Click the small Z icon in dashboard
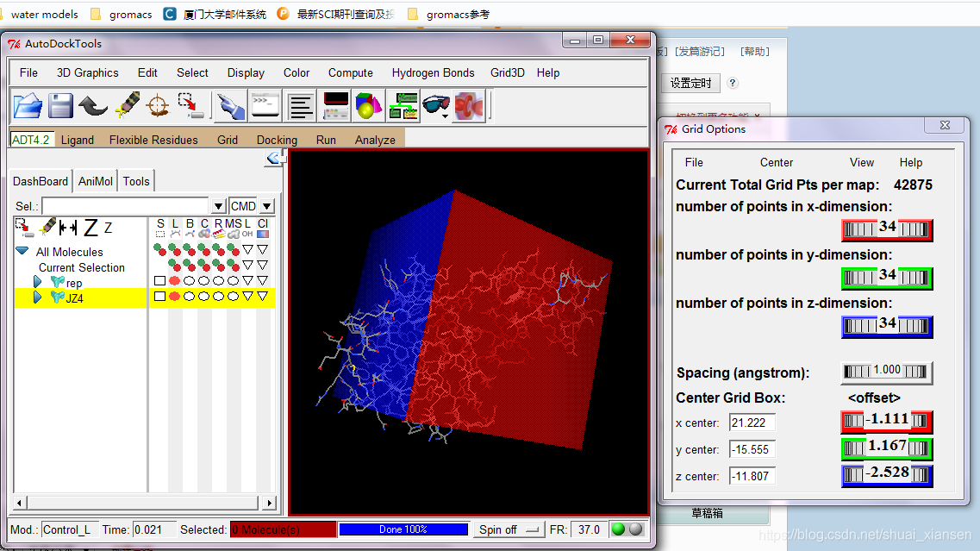Image resolution: width=980 pixels, height=551 pixels. click(108, 229)
